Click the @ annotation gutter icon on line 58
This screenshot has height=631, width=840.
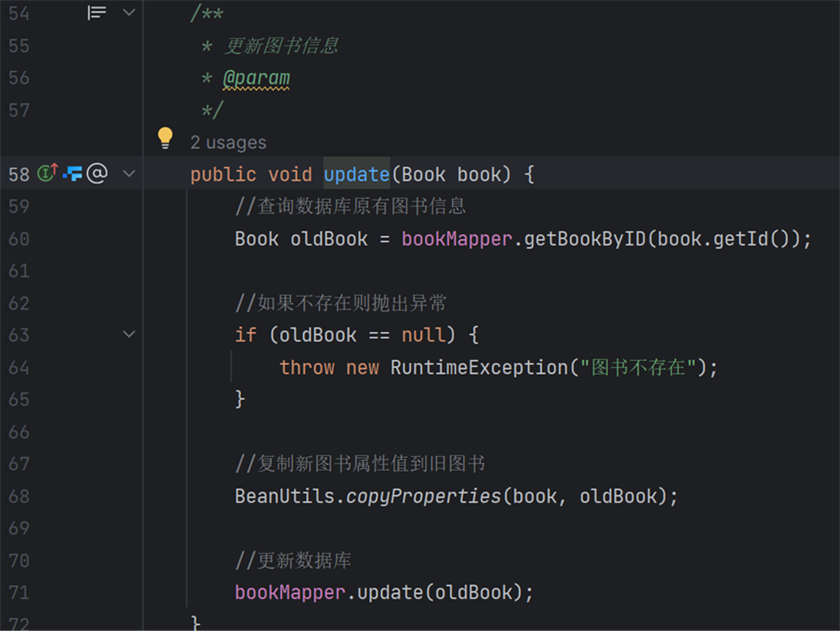[97, 173]
